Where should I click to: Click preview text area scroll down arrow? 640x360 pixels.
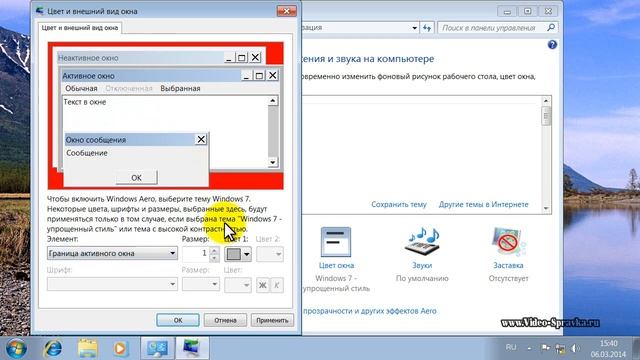273,162
